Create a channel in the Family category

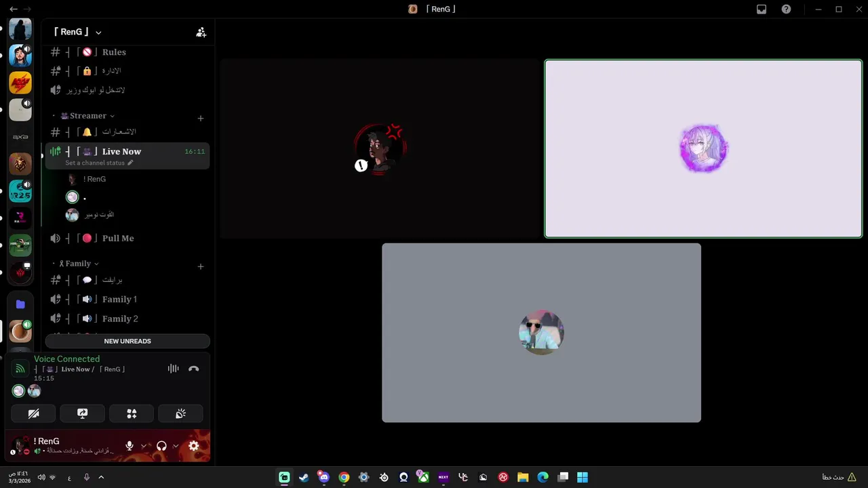coord(200,266)
